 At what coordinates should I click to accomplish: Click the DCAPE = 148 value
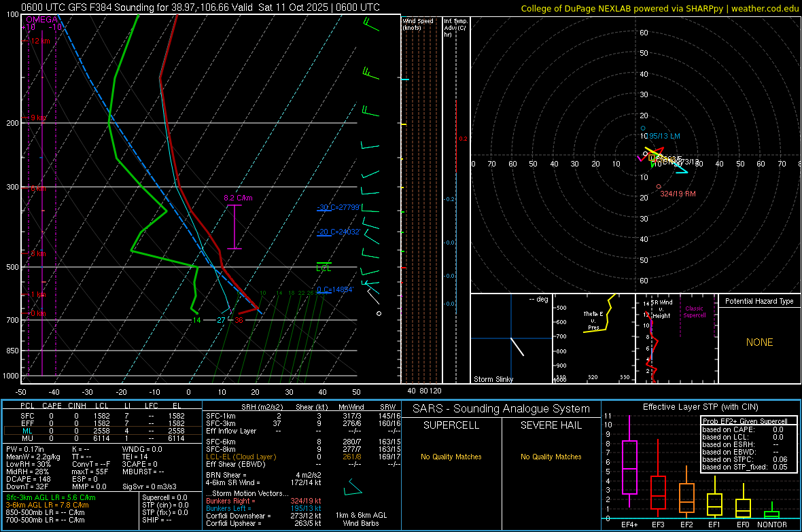(29, 479)
